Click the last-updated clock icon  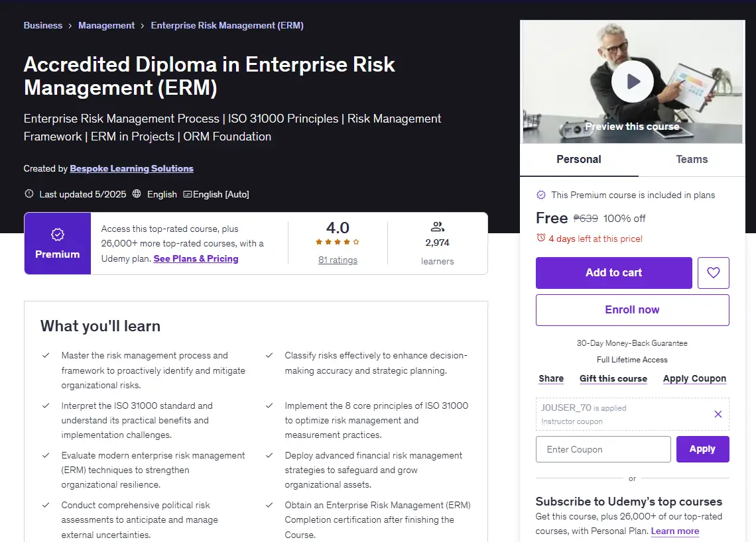click(x=29, y=193)
